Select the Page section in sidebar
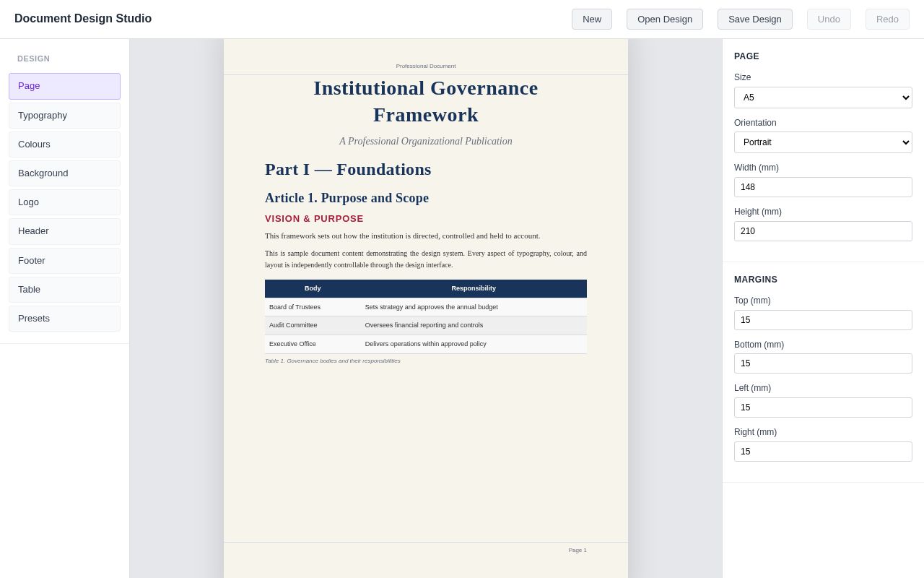The height and width of the screenshot is (578, 924). [64, 86]
